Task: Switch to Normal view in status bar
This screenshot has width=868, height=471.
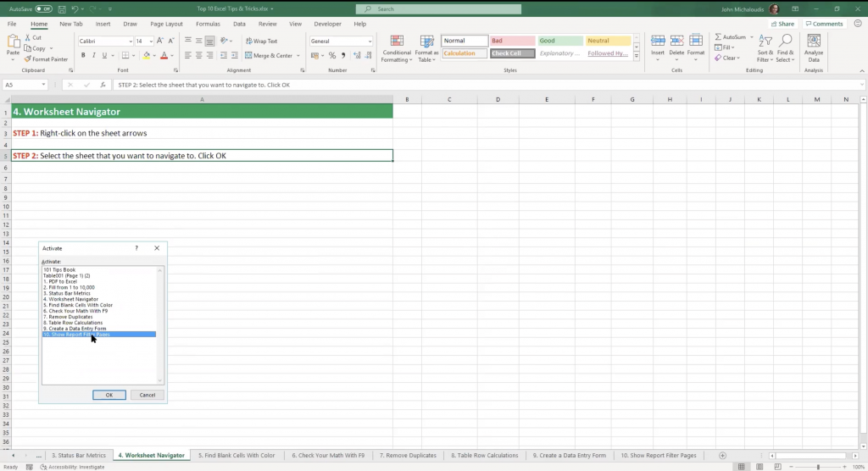Action: (x=741, y=467)
